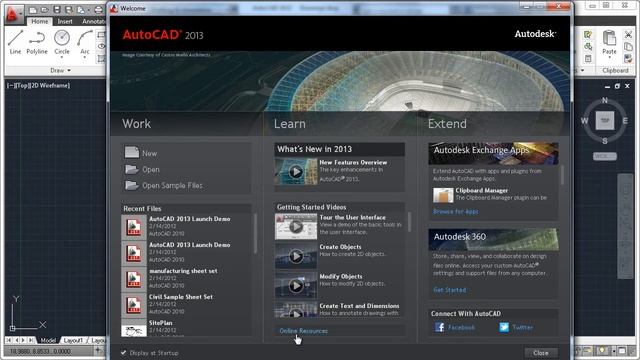The image size is (640, 360).
Task: Click the Open folder icon in Work panel
Action: click(132, 169)
